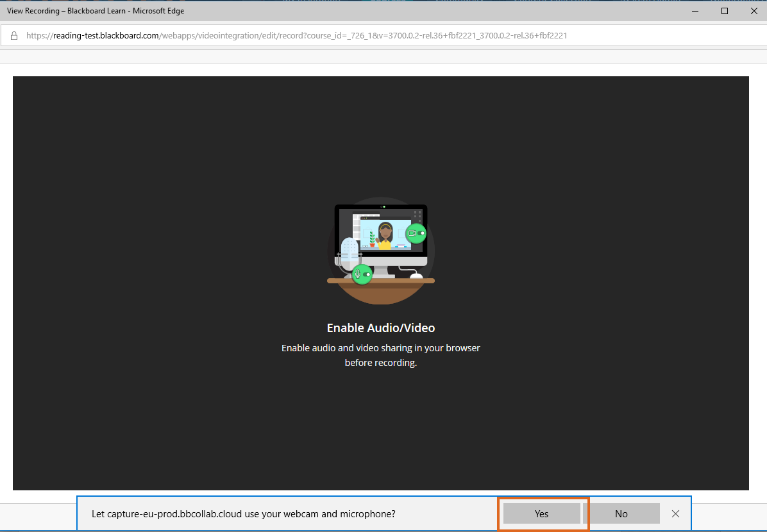Click the permission prompt question text
Screen dimensions: 767x532
point(244,513)
